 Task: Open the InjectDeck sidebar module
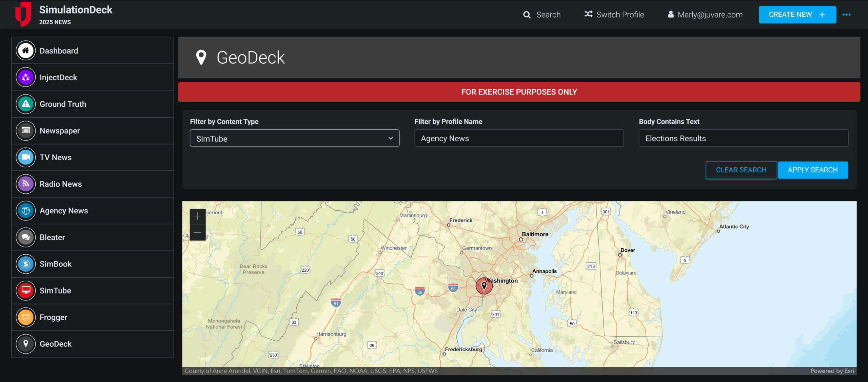click(25, 77)
